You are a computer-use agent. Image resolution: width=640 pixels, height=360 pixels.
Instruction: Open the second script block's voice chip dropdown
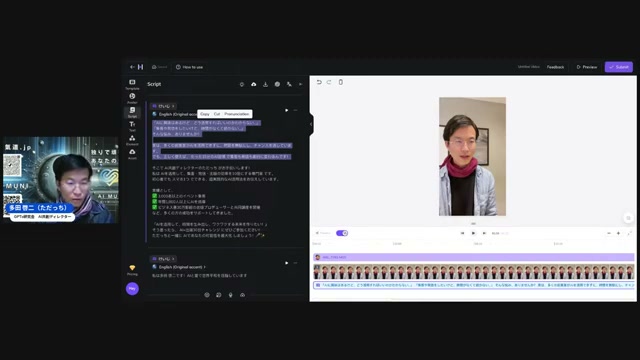[x=164, y=259]
